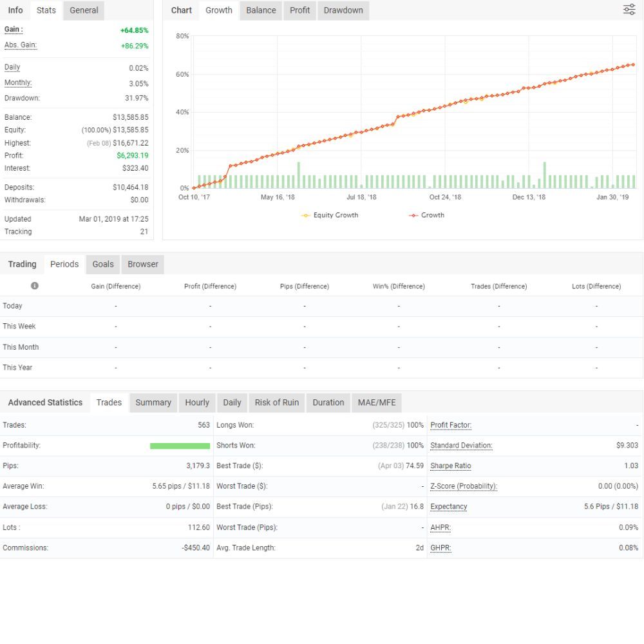Click the Pips value 3,179.3
The height and width of the screenshot is (644, 644).
pyautogui.click(x=198, y=466)
